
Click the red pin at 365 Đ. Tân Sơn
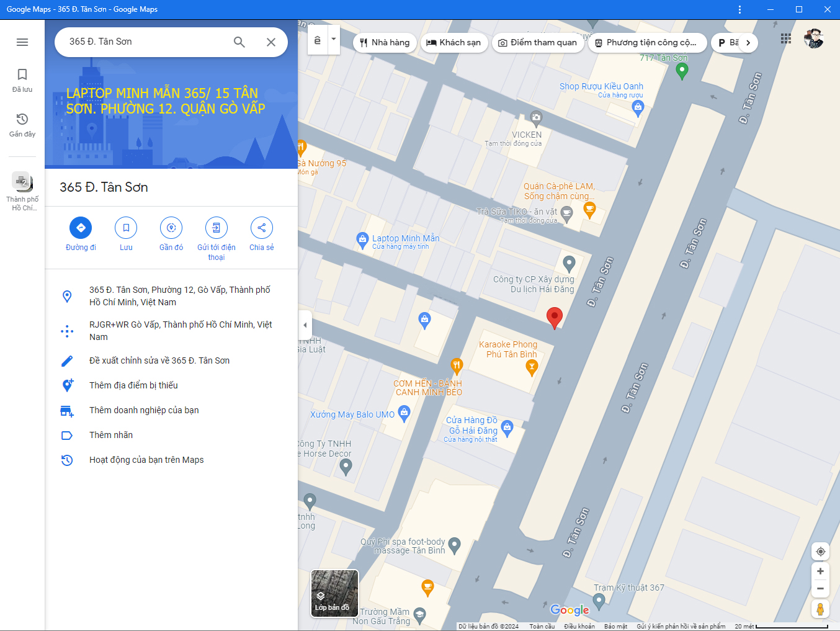554,318
